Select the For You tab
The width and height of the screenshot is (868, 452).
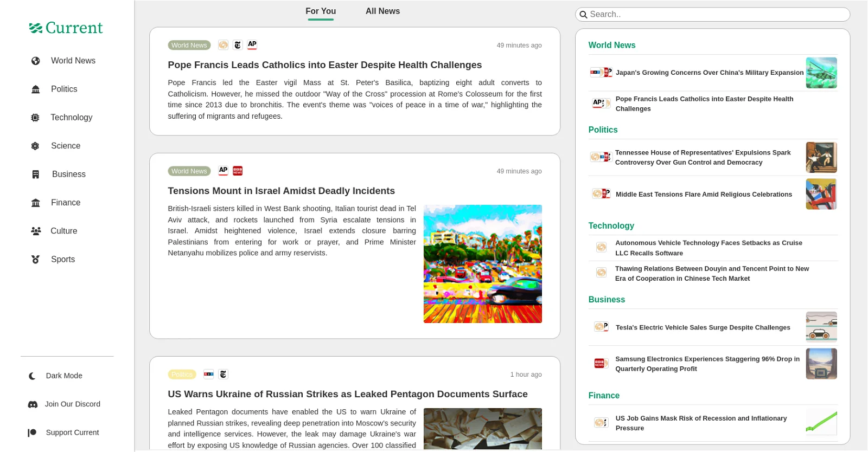click(321, 11)
